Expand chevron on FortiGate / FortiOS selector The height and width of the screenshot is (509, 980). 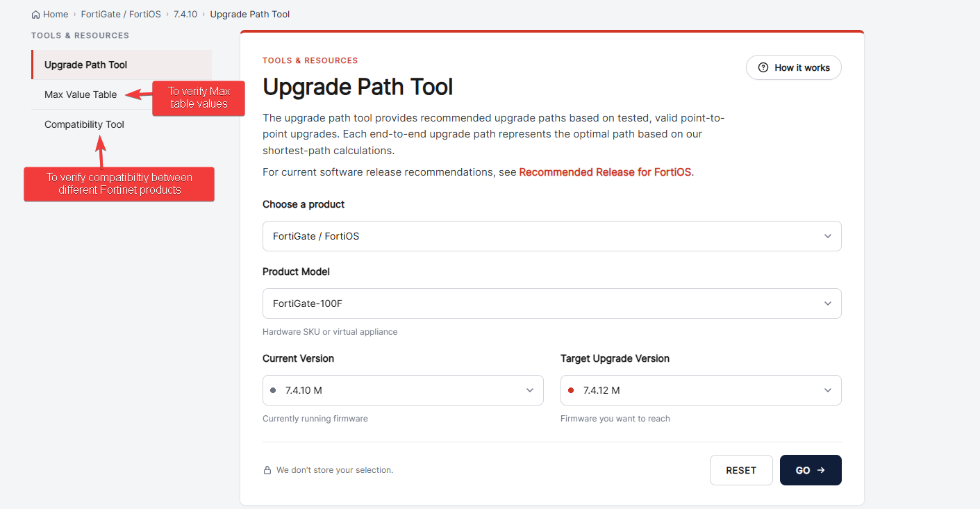click(x=827, y=236)
